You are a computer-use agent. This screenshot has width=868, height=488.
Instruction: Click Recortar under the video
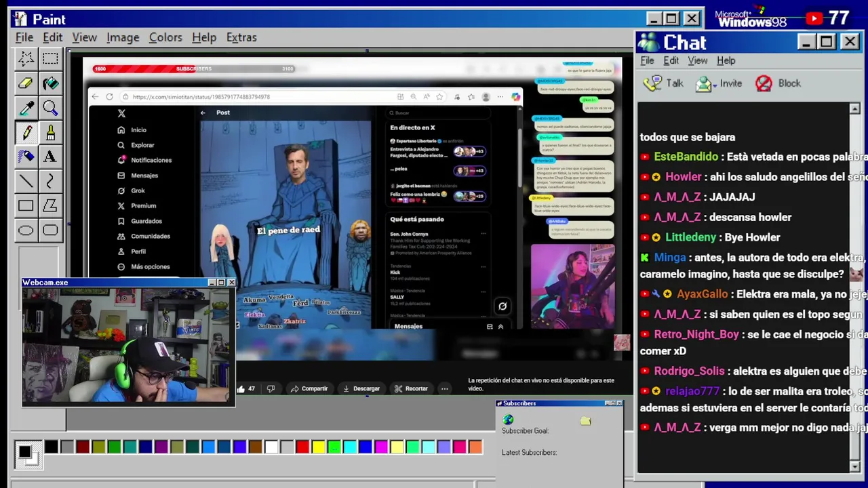click(411, 389)
